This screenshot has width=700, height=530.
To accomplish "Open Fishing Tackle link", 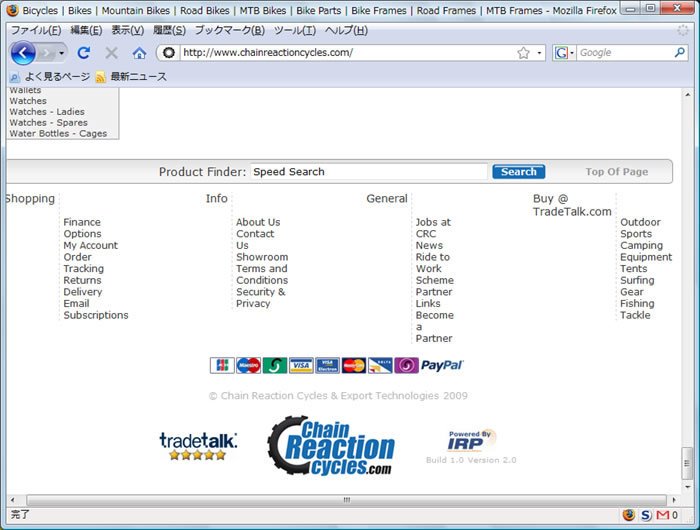I will tap(637, 309).
